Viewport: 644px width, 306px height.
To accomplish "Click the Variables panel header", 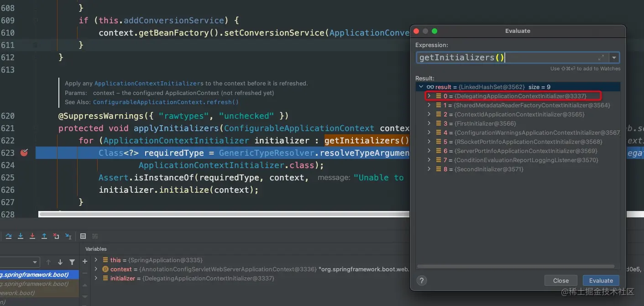I will [96, 249].
